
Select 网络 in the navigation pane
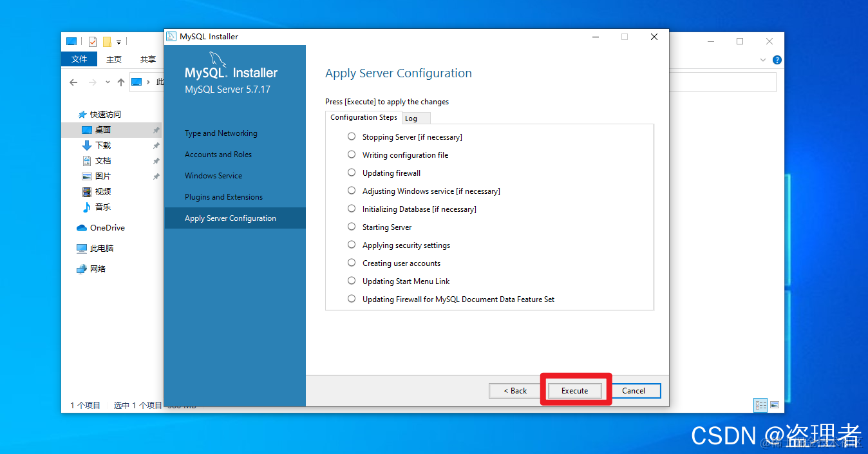coord(91,269)
